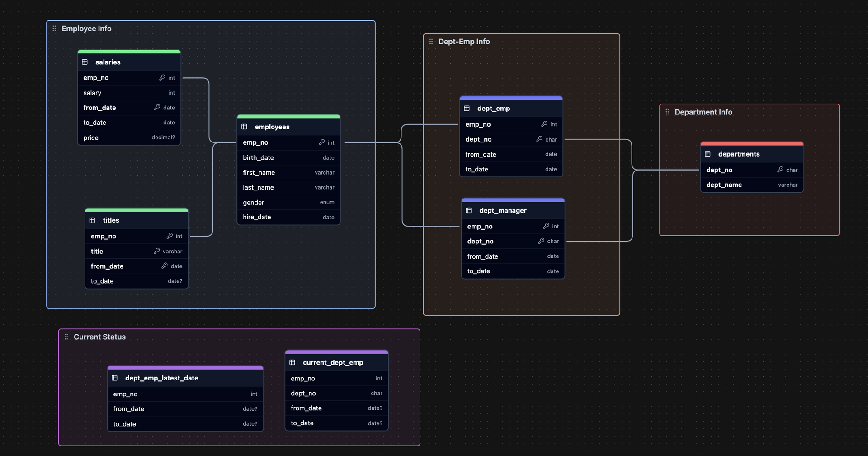Viewport: 868px width, 456px height.
Task: Select the salary field in salaries
Action: pyautogui.click(x=129, y=93)
